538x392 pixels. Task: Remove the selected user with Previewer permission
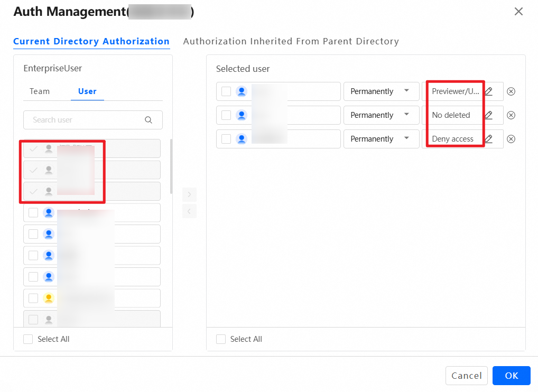coord(511,91)
